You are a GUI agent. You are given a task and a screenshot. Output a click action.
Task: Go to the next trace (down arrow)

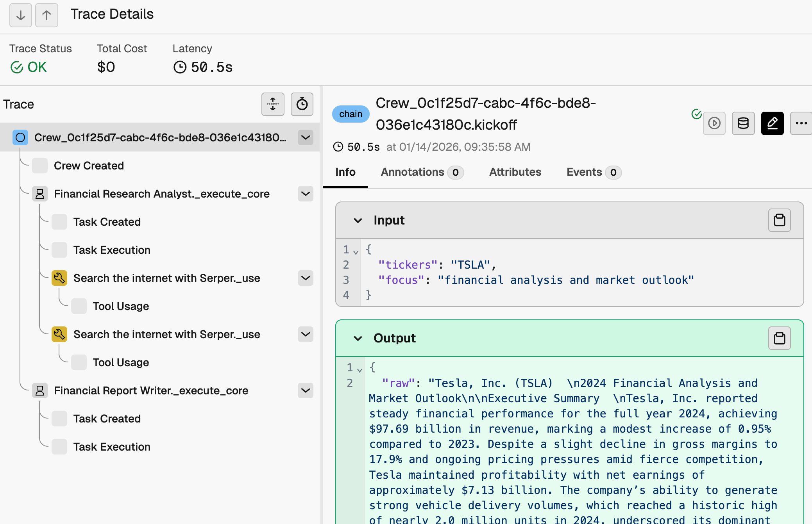[20, 15]
